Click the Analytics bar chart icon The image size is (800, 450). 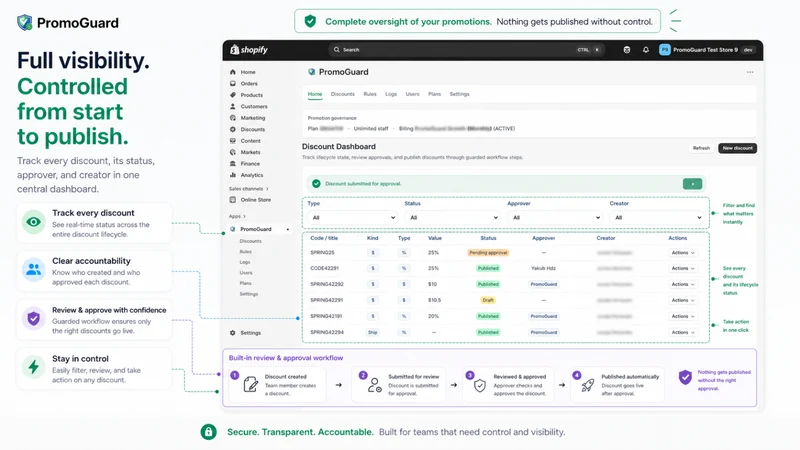tap(233, 174)
